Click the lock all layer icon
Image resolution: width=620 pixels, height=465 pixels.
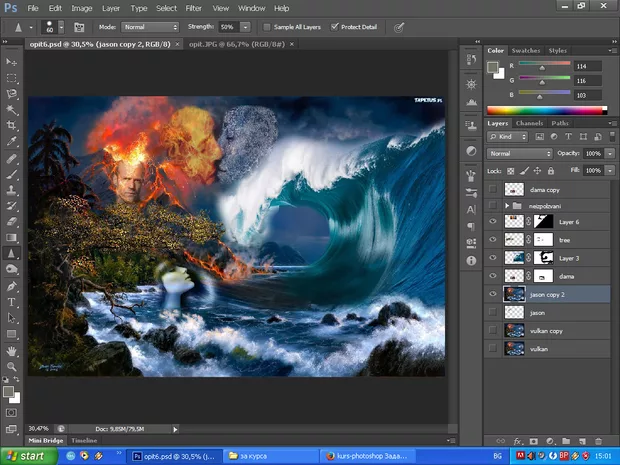click(550, 171)
